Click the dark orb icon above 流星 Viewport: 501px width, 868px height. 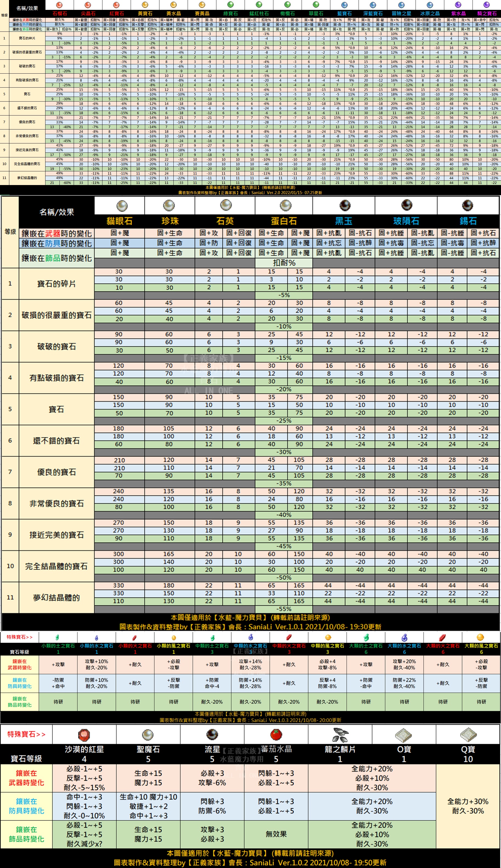tap(212, 735)
